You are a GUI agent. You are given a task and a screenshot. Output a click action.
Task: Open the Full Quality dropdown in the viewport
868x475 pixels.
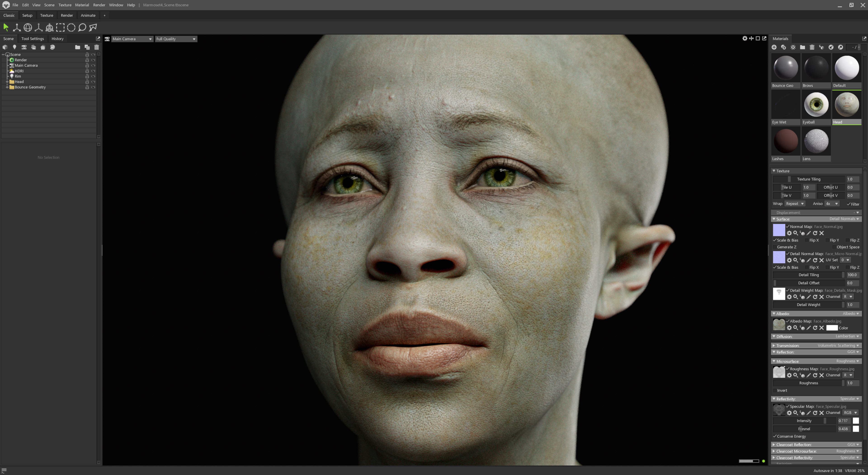(176, 39)
